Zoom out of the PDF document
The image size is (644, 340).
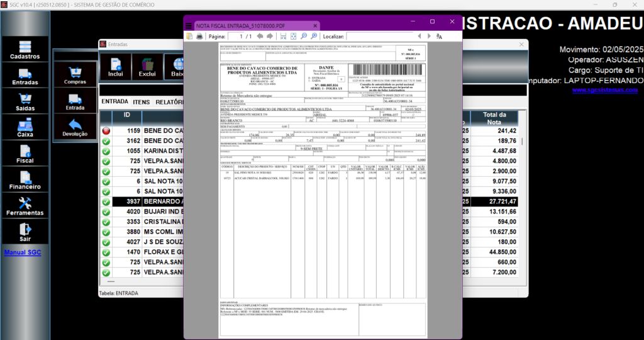coord(304,37)
